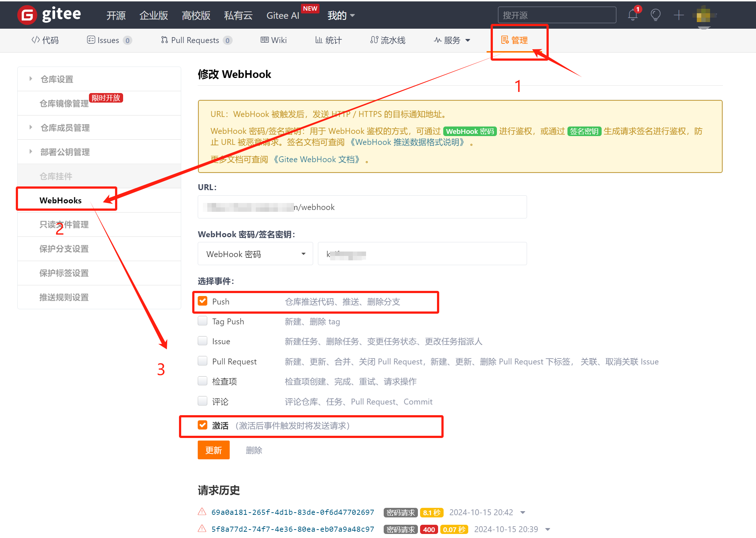
Task: Click the 流水线 pipeline icon
Action: pyautogui.click(x=375, y=40)
